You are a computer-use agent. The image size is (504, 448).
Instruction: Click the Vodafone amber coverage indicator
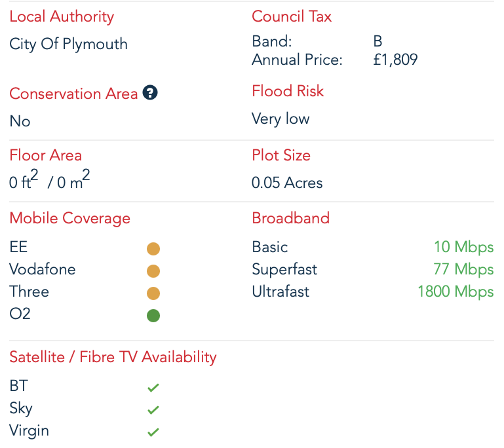coord(153,271)
